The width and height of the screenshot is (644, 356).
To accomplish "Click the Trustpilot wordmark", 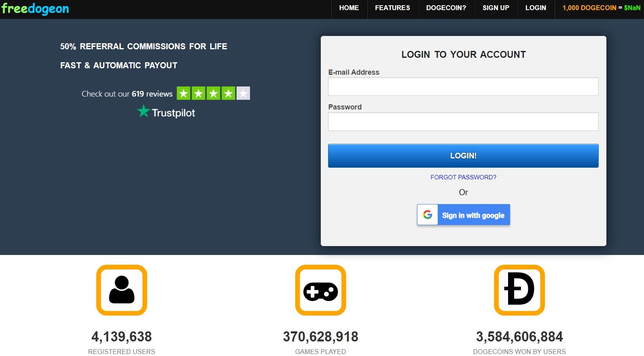I will 174,113.
